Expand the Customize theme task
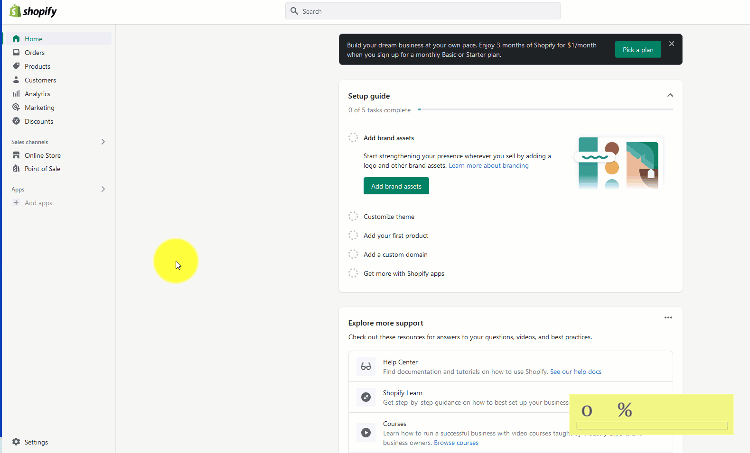This screenshot has height=453, width=750. (x=389, y=216)
